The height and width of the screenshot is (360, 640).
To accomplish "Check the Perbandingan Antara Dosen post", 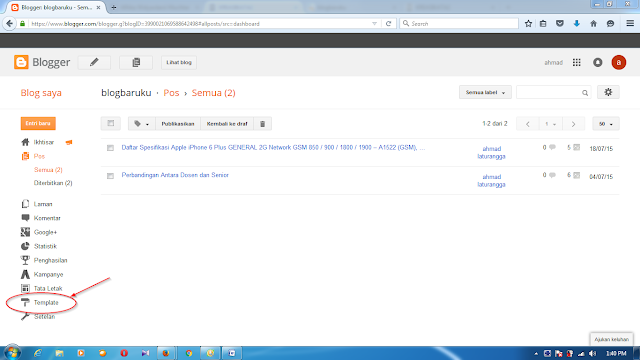I will (x=110, y=176).
